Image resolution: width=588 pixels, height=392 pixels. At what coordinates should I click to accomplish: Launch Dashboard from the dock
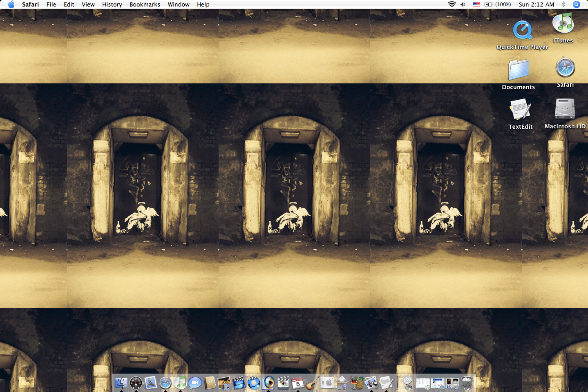(x=136, y=383)
